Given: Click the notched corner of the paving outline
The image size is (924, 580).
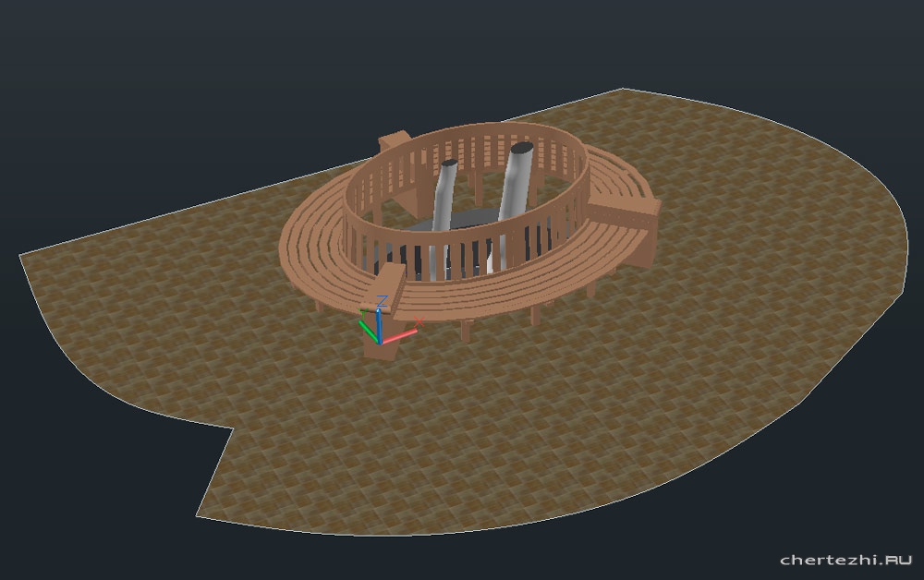Looking at the screenshot, I should tap(231, 429).
